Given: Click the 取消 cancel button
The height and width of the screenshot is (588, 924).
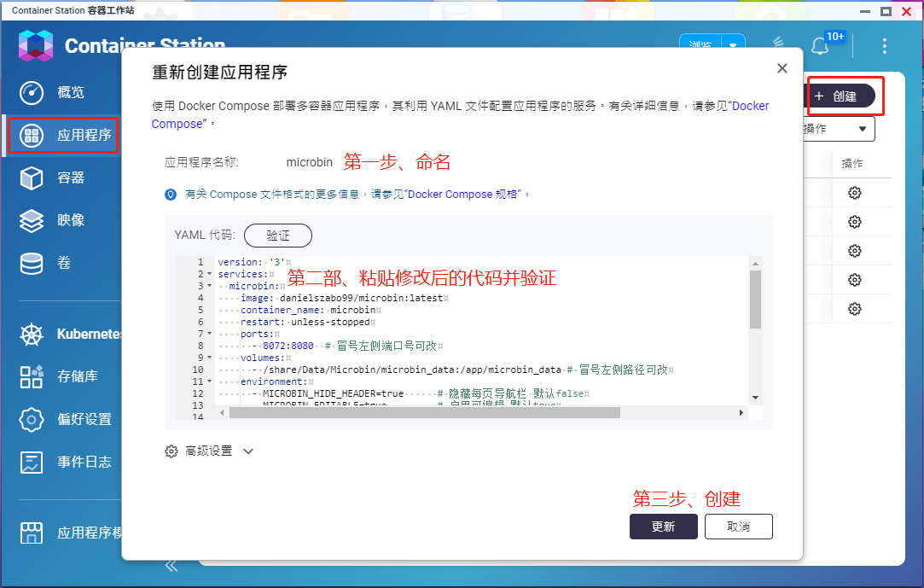Looking at the screenshot, I should [x=738, y=527].
